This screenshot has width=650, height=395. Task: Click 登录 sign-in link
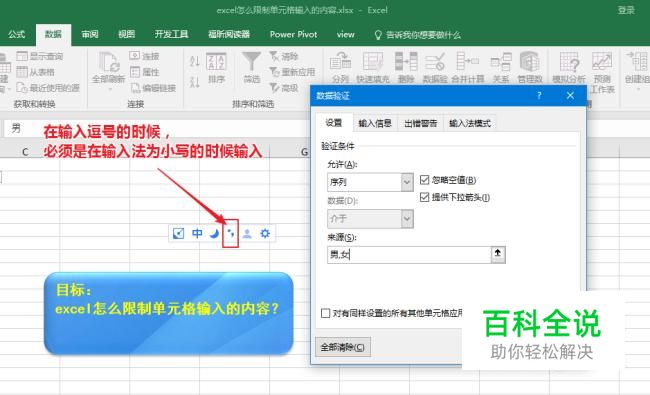pyautogui.click(x=626, y=10)
